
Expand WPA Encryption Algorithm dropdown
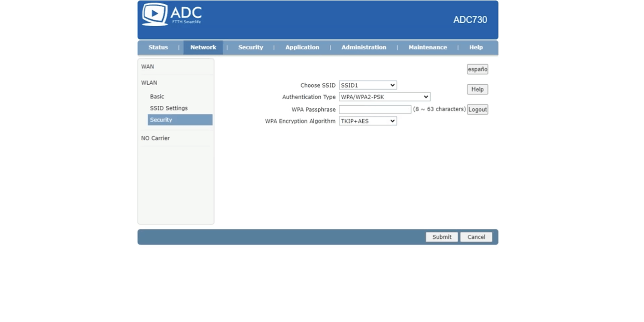[368, 121]
